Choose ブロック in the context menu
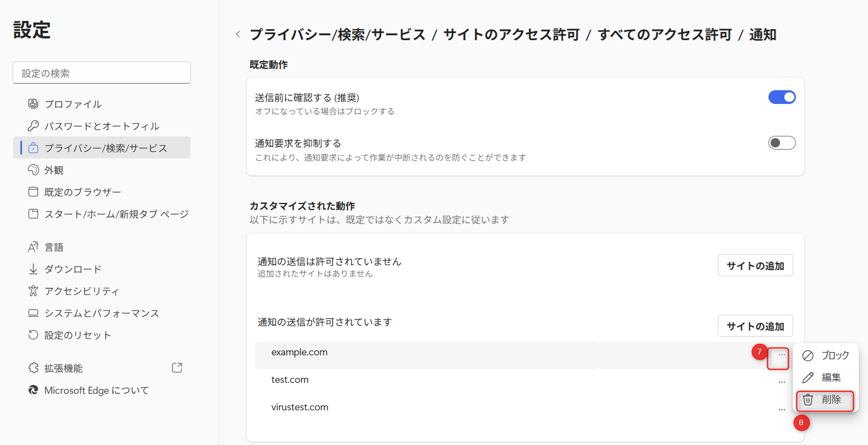The image size is (868, 445). (x=825, y=356)
